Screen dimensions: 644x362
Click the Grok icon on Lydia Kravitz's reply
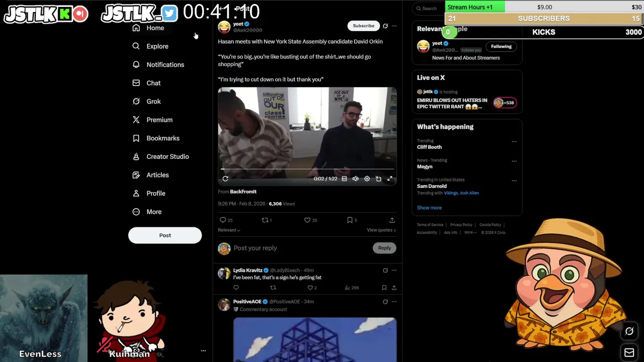click(385, 270)
